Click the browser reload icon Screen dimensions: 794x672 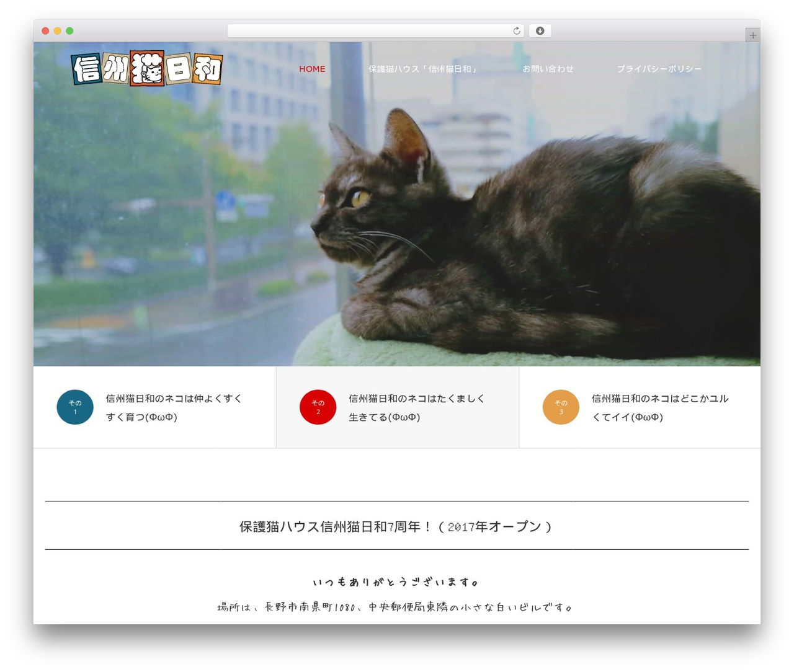tap(517, 31)
